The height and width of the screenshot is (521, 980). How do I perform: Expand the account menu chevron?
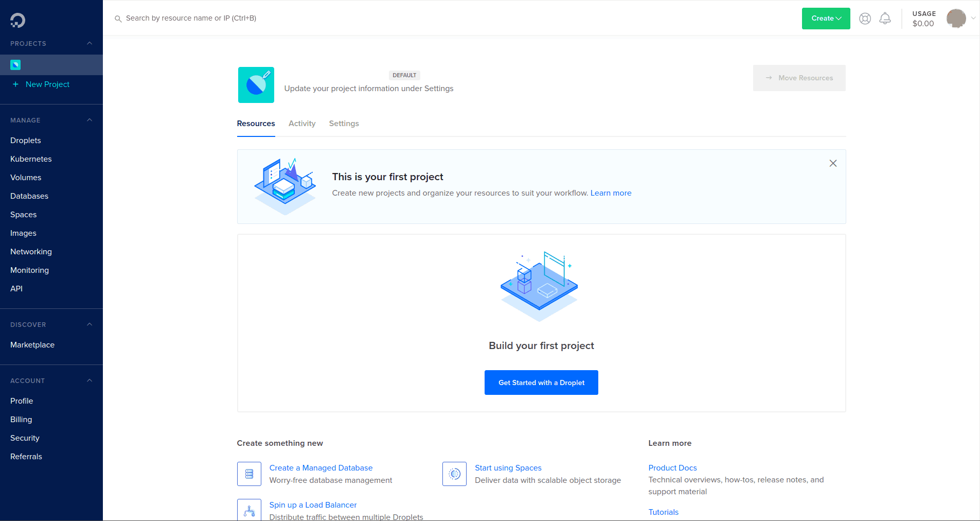click(x=973, y=19)
